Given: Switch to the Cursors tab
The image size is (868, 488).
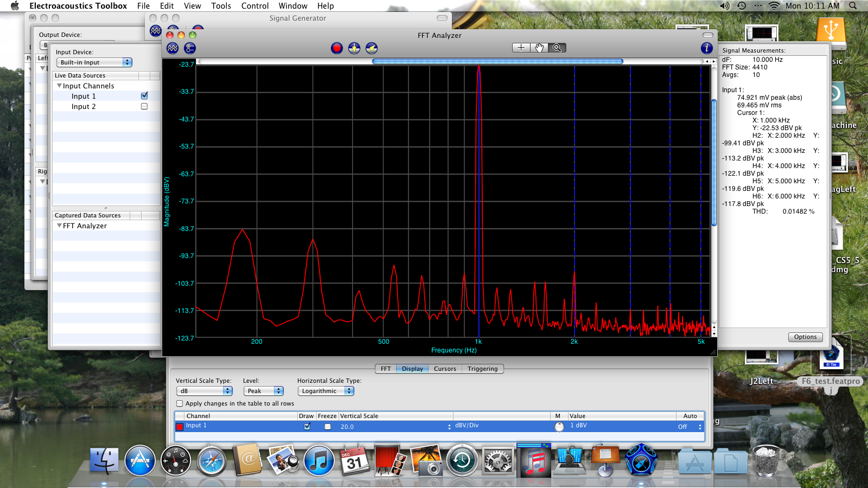Looking at the screenshot, I should [x=445, y=369].
